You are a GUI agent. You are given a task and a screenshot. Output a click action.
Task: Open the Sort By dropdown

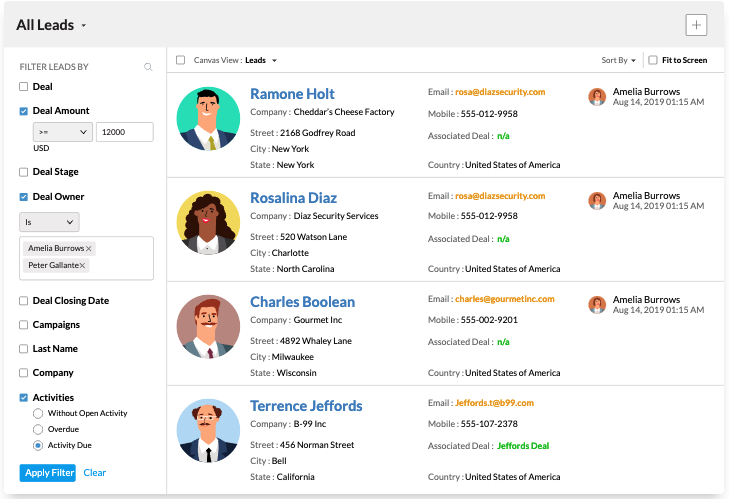[x=618, y=60]
